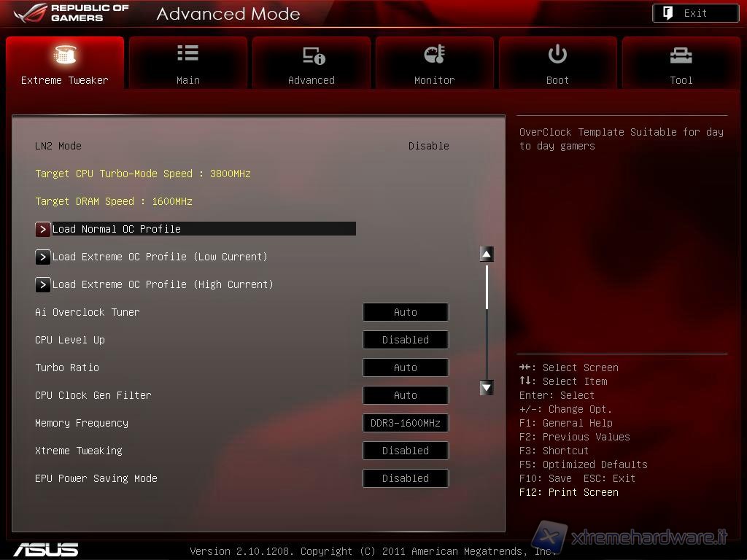Click the Main tab list icon
Viewport: 747px width, 560px height.
tap(187, 53)
